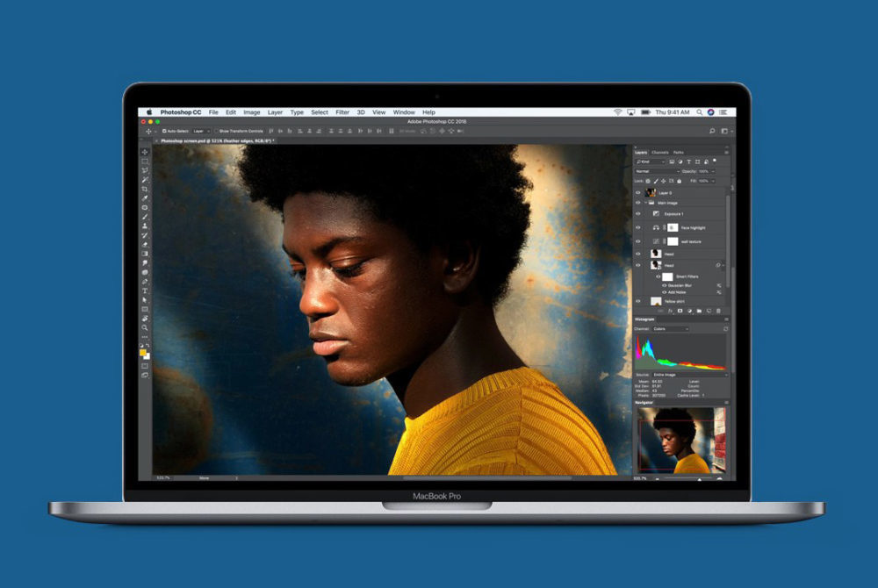The height and width of the screenshot is (588, 878).
Task: Click the yellow foreground color swatch
Action: 143,353
